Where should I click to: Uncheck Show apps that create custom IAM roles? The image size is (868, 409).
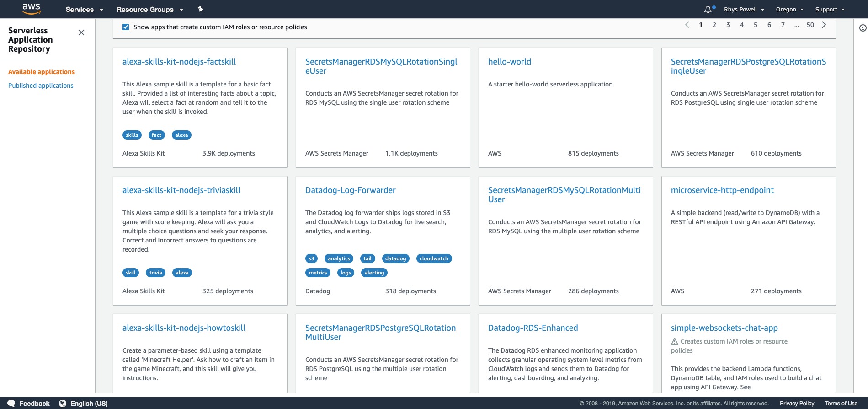[126, 27]
